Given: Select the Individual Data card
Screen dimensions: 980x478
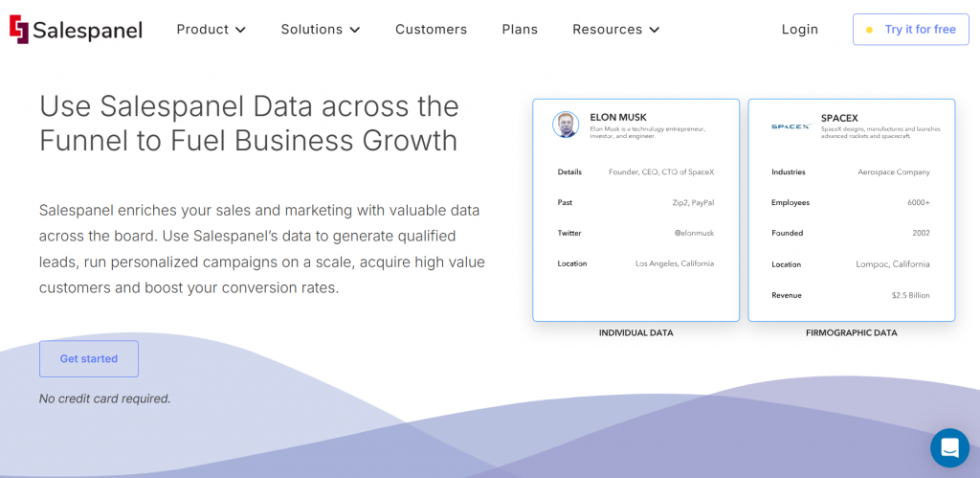Looking at the screenshot, I should coord(635,210).
